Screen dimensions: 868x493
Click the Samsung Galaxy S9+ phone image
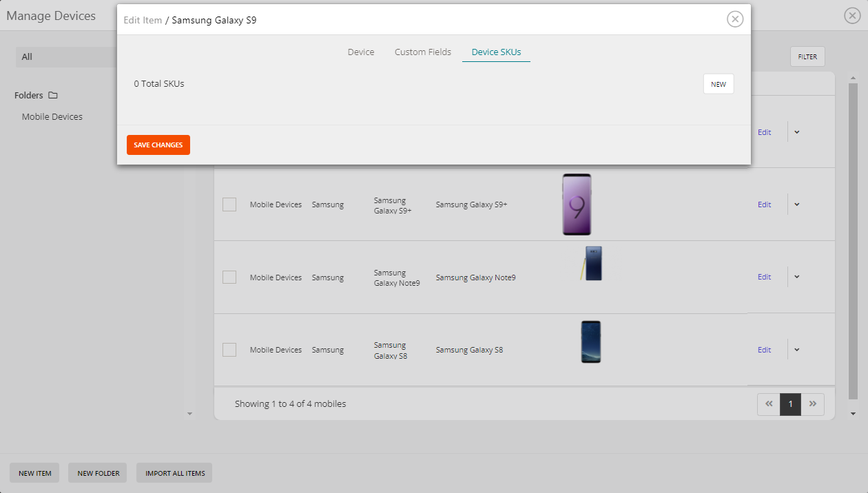click(x=577, y=204)
